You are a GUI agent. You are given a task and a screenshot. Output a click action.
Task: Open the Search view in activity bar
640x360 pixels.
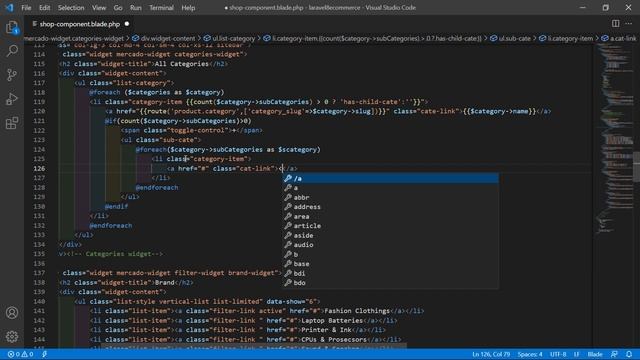pyautogui.click(x=12, y=51)
